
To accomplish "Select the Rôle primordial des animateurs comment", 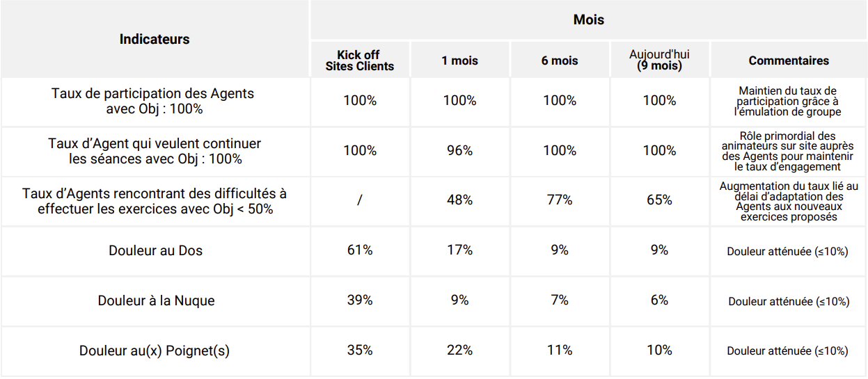I will pyautogui.click(x=789, y=151).
